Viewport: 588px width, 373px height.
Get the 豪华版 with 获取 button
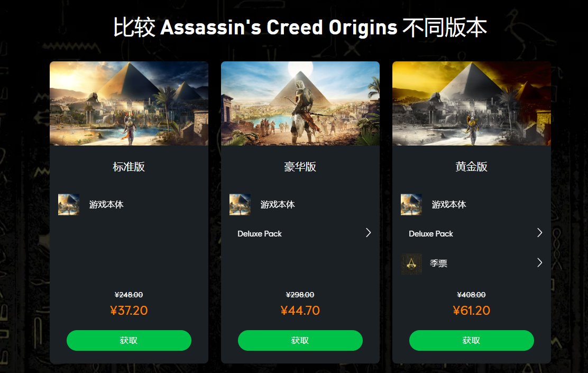pos(300,340)
